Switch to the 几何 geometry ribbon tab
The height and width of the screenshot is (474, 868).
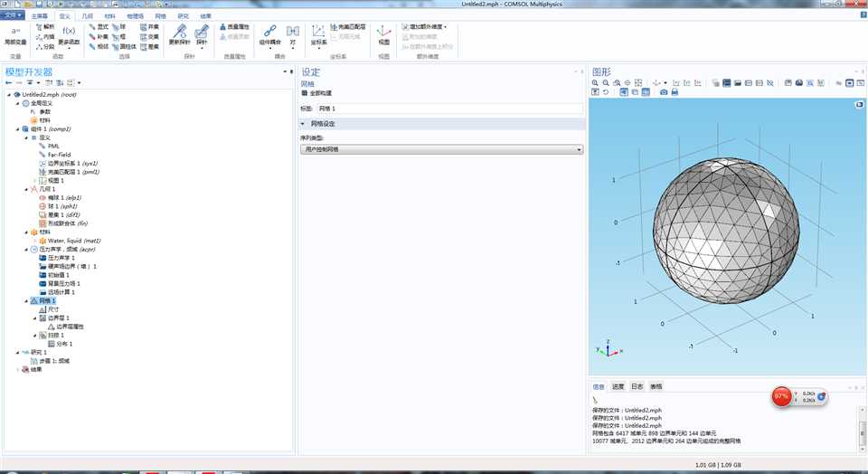click(88, 16)
